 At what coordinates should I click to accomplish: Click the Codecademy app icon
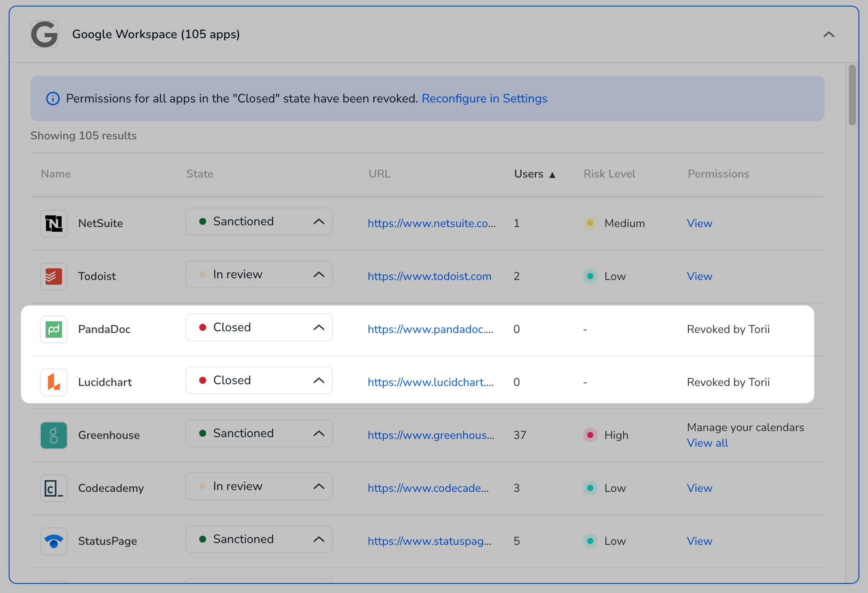[54, 488]
